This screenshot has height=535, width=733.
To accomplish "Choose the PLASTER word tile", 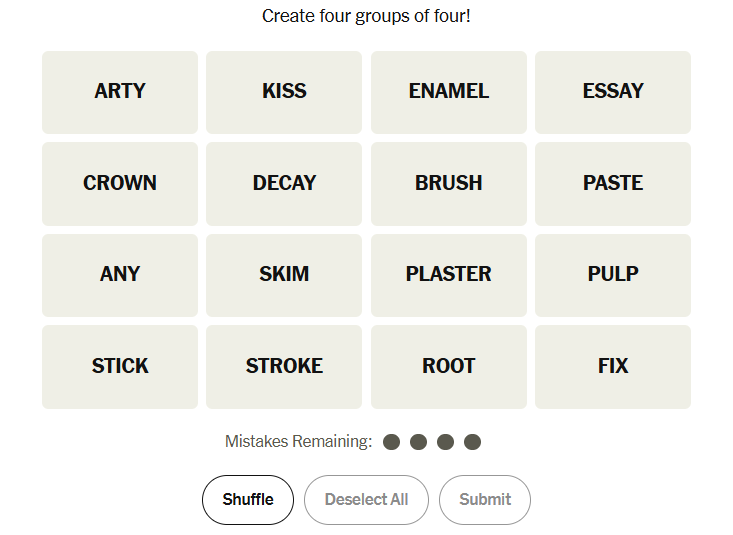I will point(449,275).
